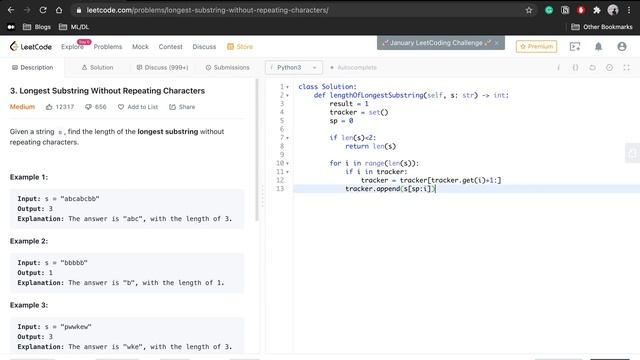Switch to the Submissions tab
The image size is (640, 360).
tap(227, 67)
